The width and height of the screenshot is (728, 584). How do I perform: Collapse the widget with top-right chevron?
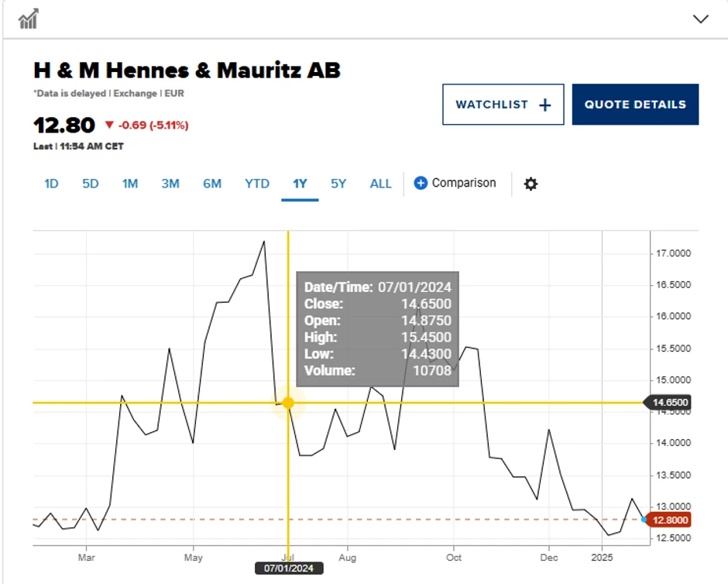coord(701,19)
